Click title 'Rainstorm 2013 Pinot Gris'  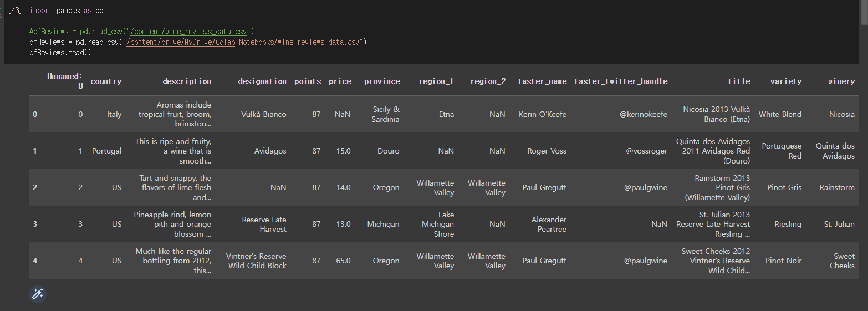pyautogui.click(x=717, y=187)
